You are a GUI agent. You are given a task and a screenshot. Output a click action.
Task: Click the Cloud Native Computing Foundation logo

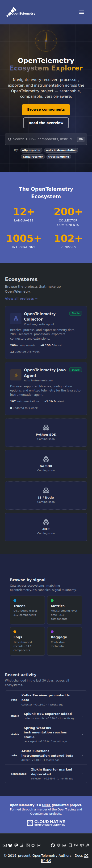point(46,823)
